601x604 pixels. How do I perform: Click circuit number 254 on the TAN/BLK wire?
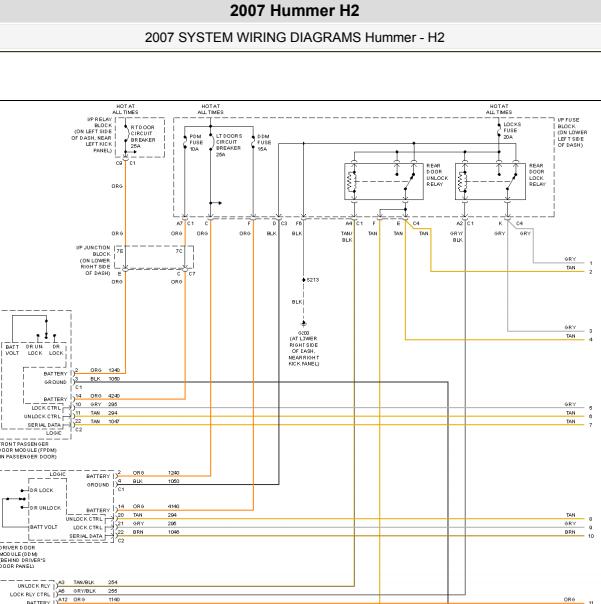click(x=113, y=582)
